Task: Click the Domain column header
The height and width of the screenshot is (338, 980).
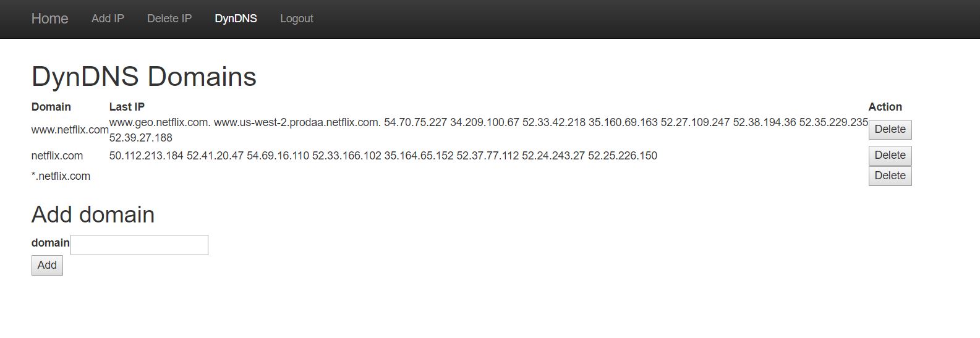Action: click(51, 107)
